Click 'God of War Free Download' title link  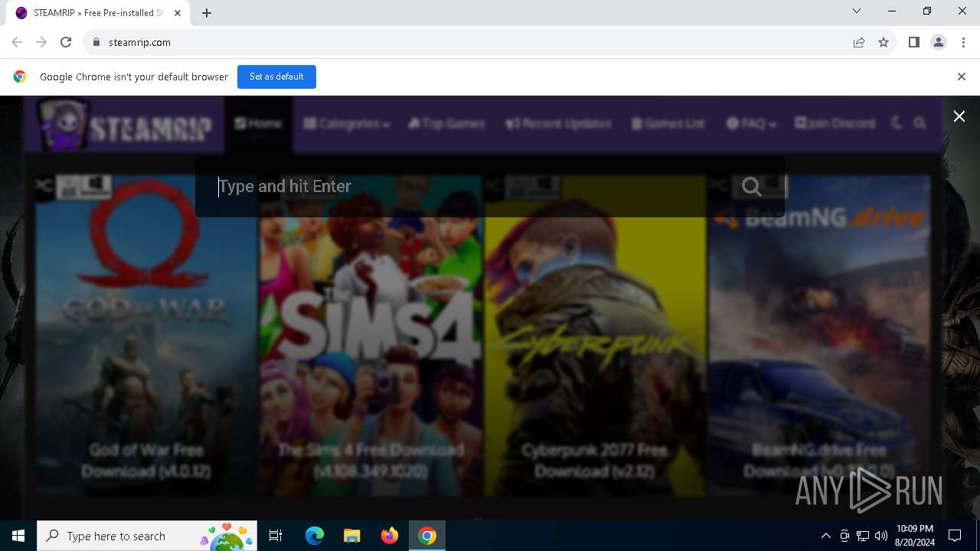pyautogui.click(x=145, y=461)
